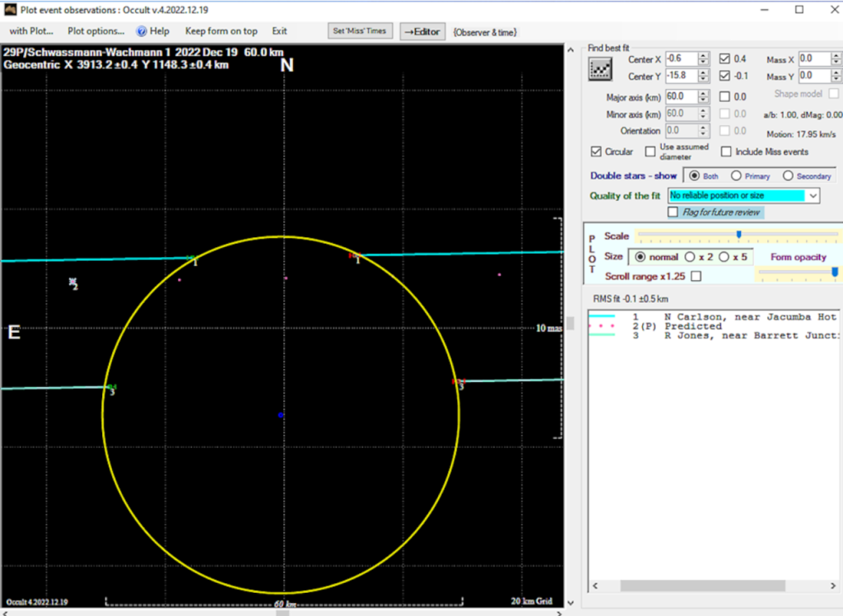Enable Include Miss events
843x616 pixels.
pyautogui.click(x=727, y=152)
